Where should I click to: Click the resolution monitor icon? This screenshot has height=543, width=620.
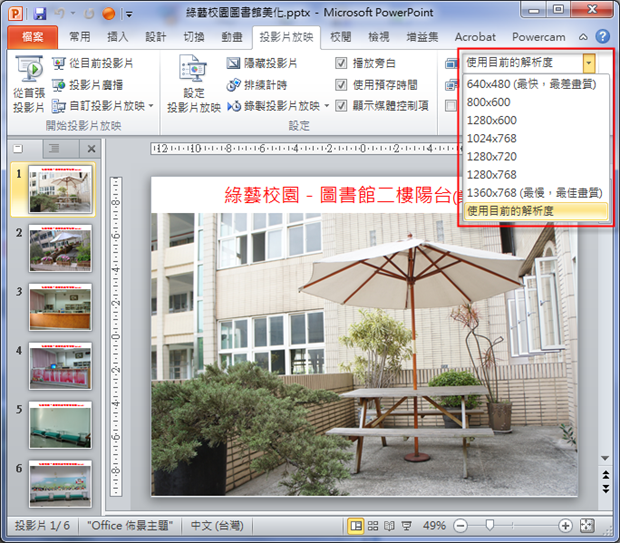451,63
